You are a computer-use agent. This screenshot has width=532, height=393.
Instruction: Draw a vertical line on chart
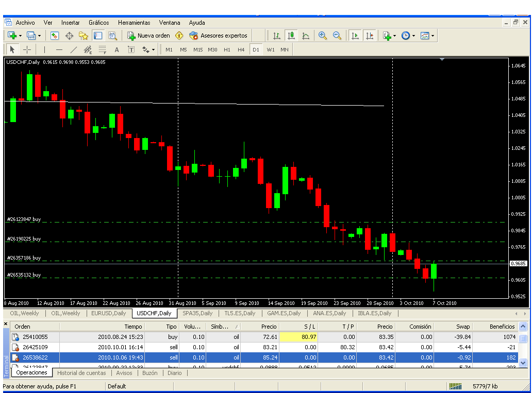coord(44,50)
